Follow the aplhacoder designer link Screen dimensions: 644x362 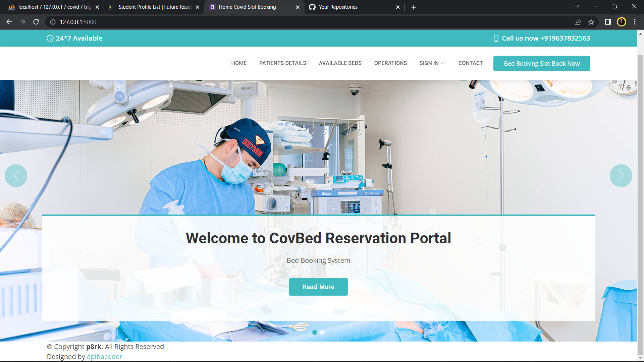tap(104, 357)
